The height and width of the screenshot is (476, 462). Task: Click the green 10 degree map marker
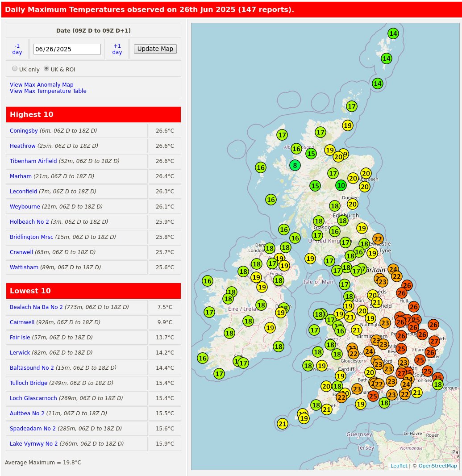coord(341,185)
